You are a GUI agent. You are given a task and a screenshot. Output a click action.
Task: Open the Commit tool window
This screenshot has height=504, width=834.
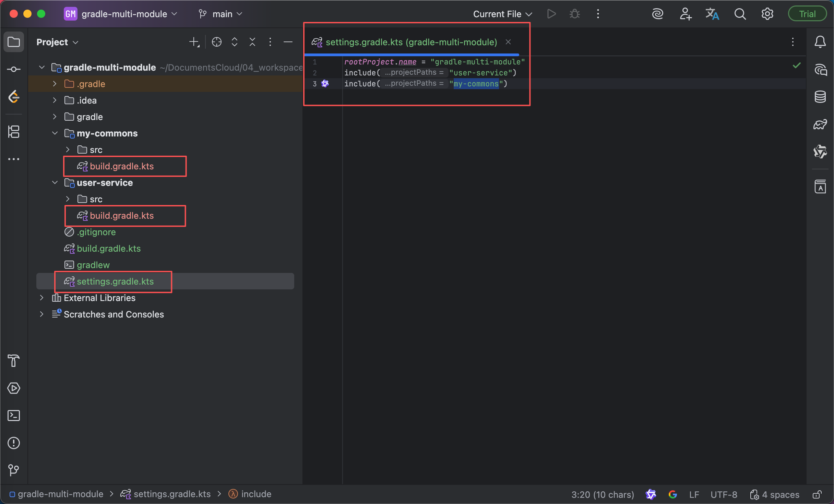tap(14, 69)
